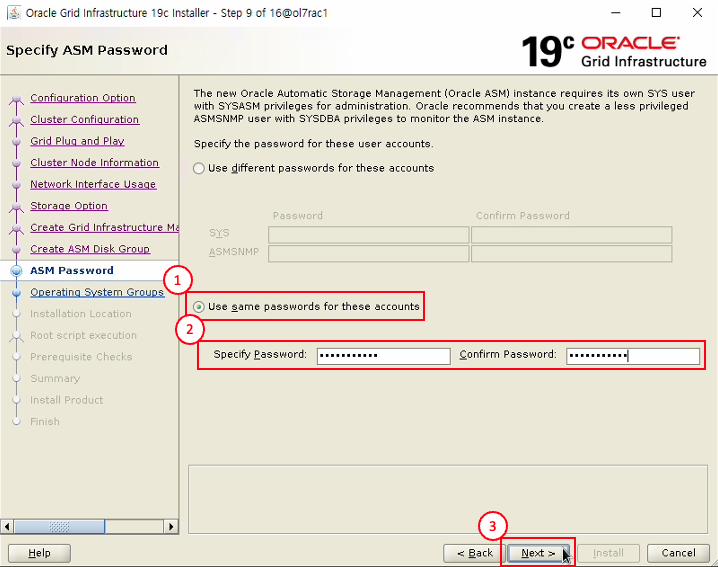This screenshot has width=718, height=567.
Task: Go to Configuration Option step
Action: pyautogui.click(x=83, y=98)
